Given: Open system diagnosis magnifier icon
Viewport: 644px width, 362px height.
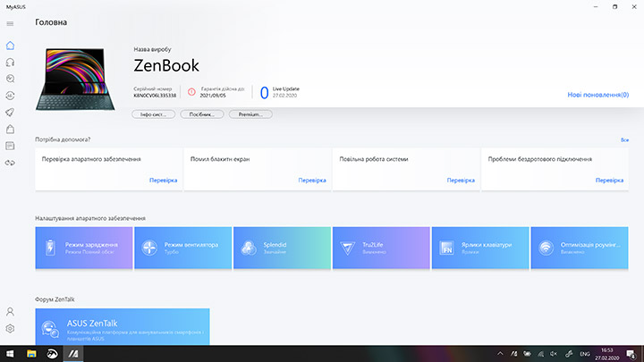Looking at the screenshot, I should click(10, 79).
